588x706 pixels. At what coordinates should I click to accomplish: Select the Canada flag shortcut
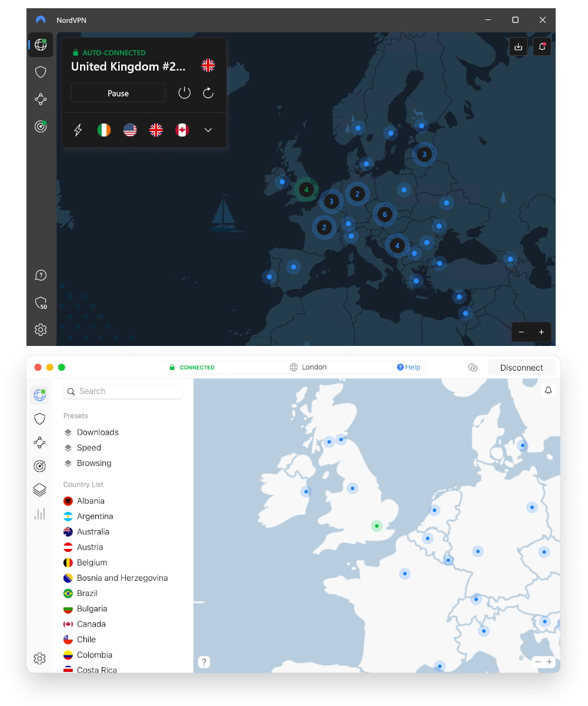(x=182, y=130)
